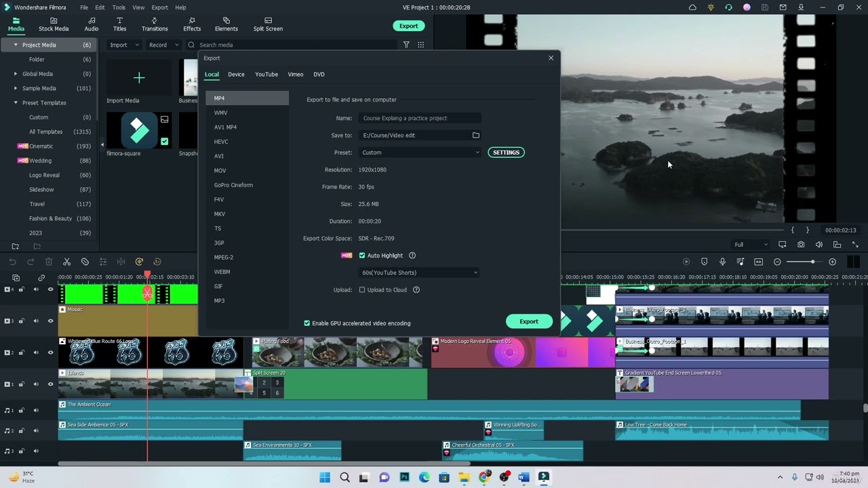Open the Record dropdown
Image resolution: width=868 pixels, height=488 pixels.
click(163, 45)
